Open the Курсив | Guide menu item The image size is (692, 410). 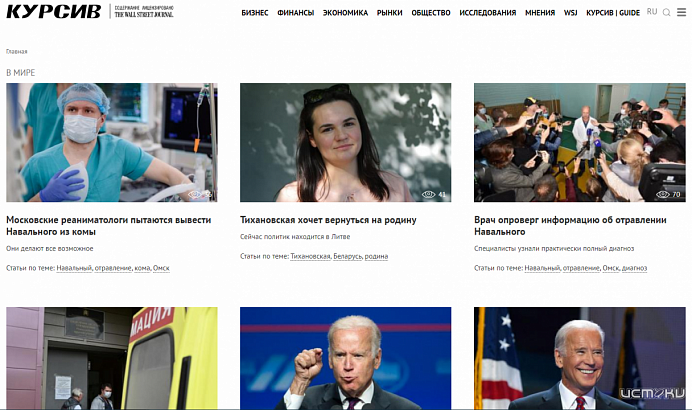point(613,13)
